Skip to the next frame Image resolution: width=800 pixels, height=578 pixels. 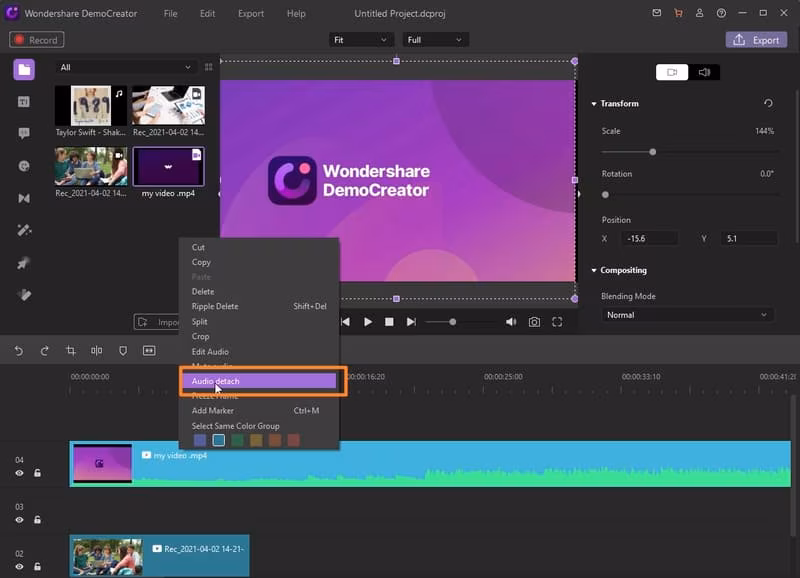(x=411, y=322)
